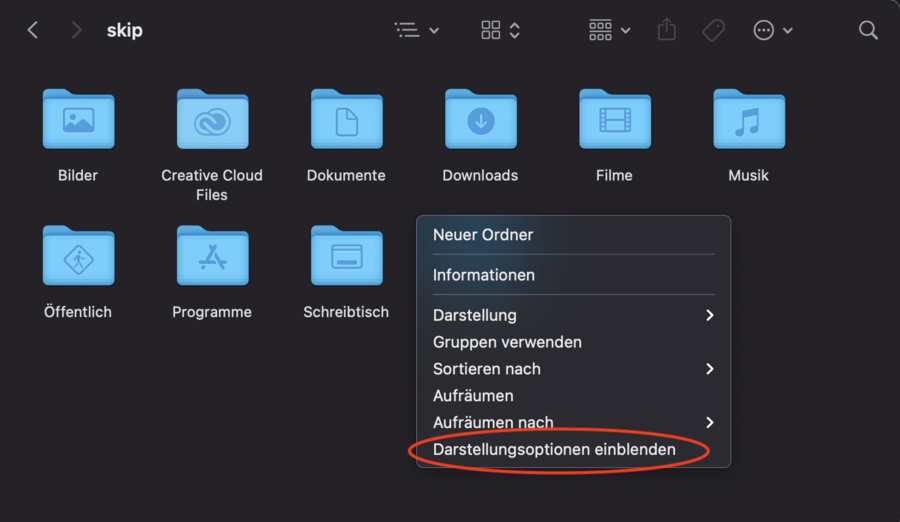Open the Search magnifier icon
Image resolution: width=900 pixels, height=522 pixels.
coord(868,30)
